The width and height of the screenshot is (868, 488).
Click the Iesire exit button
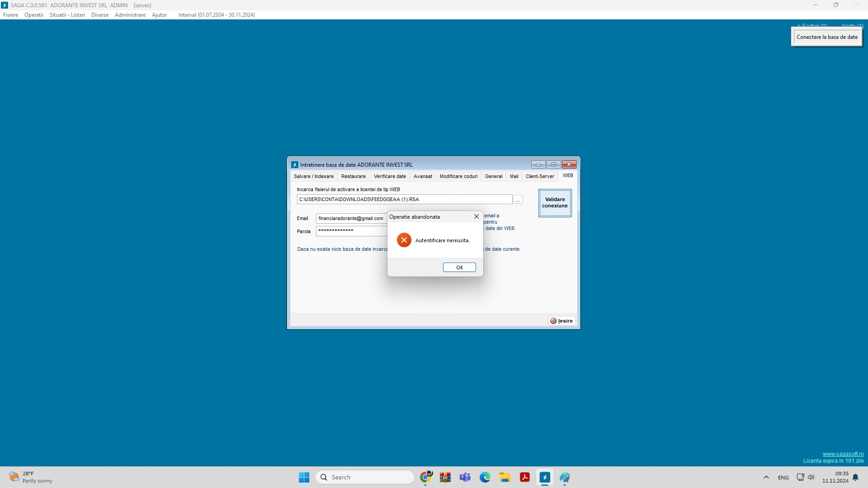click(561, 321)
